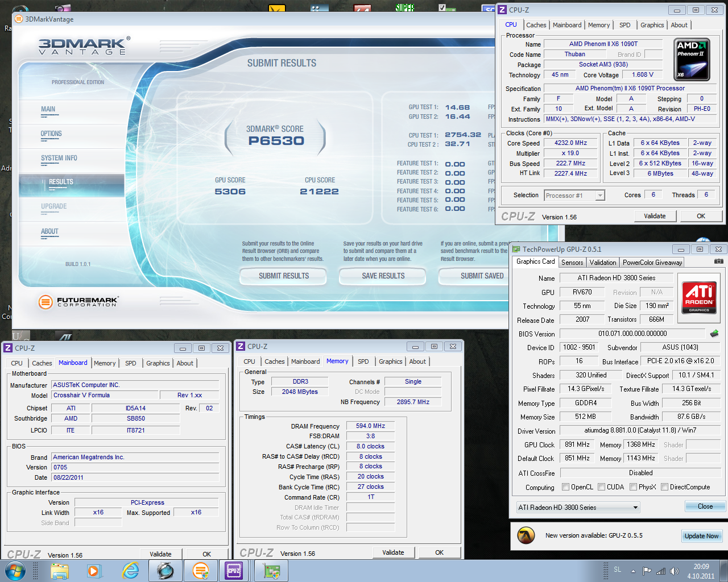728x582 pixels.
Task: Open the volume speaker tray icon
Action: click(675, 571)
